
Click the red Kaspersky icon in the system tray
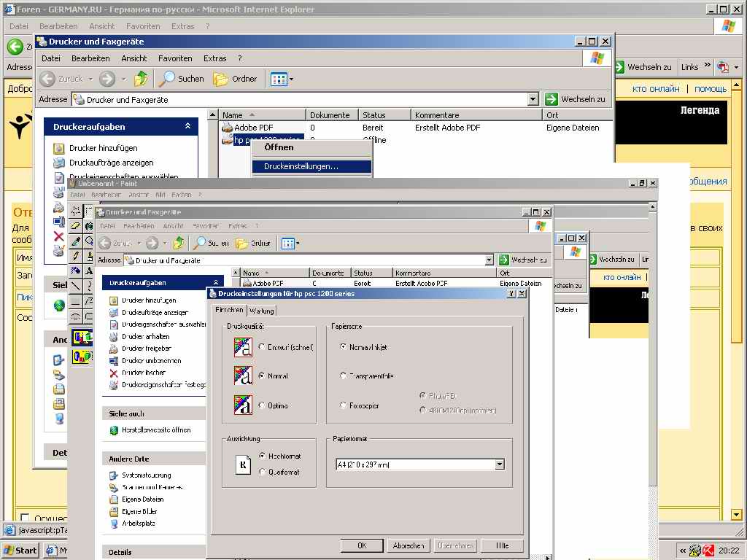tap(708, 551)
